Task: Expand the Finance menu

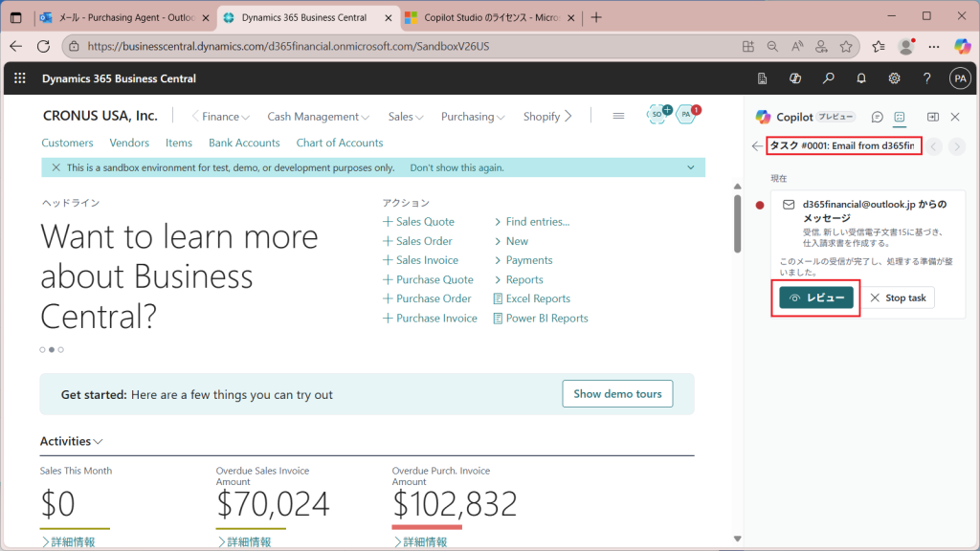Action: click(226, 116)
